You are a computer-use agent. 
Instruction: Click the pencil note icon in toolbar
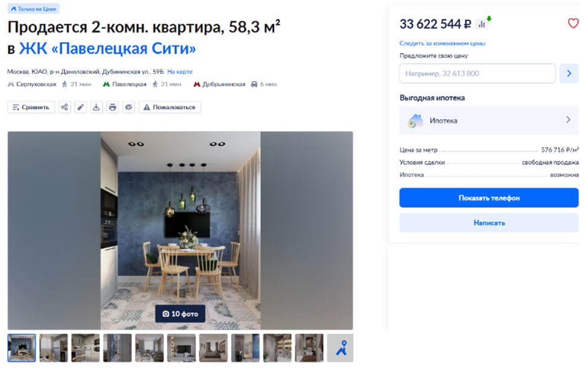(x=80, y=107)
